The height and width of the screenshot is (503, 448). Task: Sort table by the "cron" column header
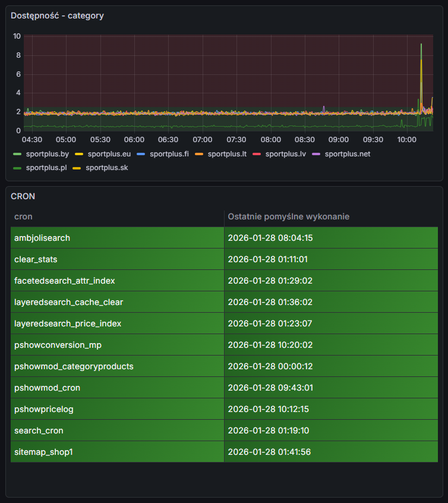point(23,216)
